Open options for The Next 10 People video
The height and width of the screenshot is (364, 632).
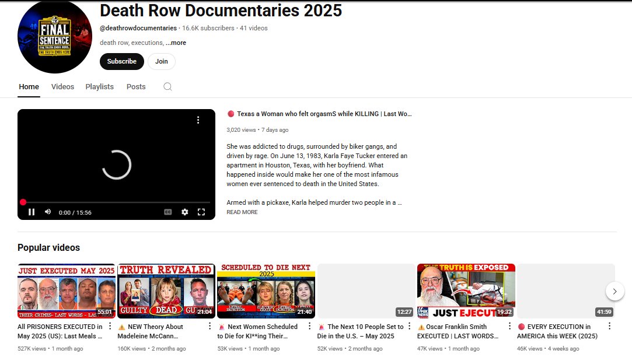coord(410,326)
